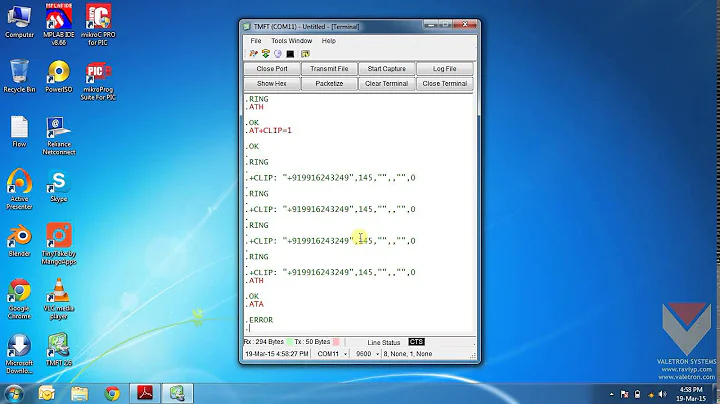
Task: Click the green download arrow toolbar icon
Action: click(265, 54)
